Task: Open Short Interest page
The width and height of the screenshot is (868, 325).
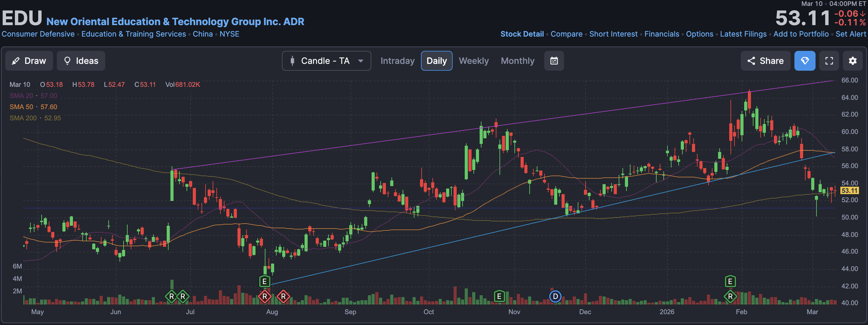Action: coord(613,34)
